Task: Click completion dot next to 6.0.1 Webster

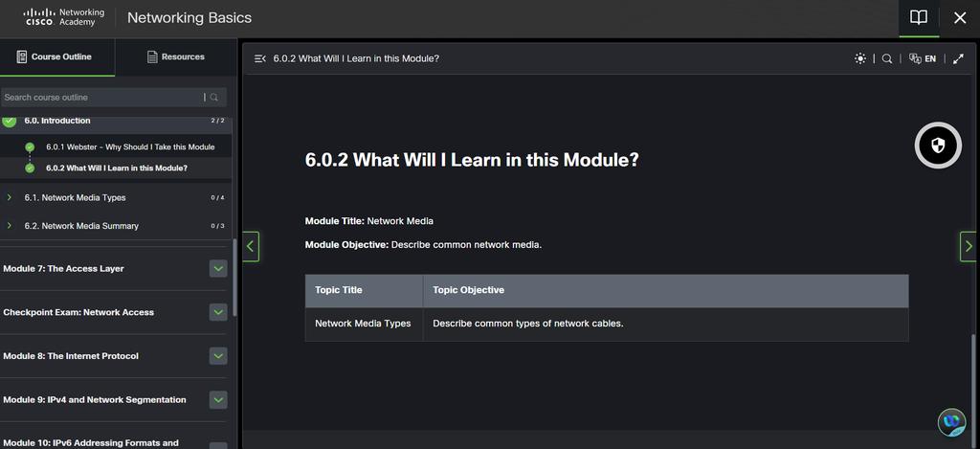Action: click(30, 147)
